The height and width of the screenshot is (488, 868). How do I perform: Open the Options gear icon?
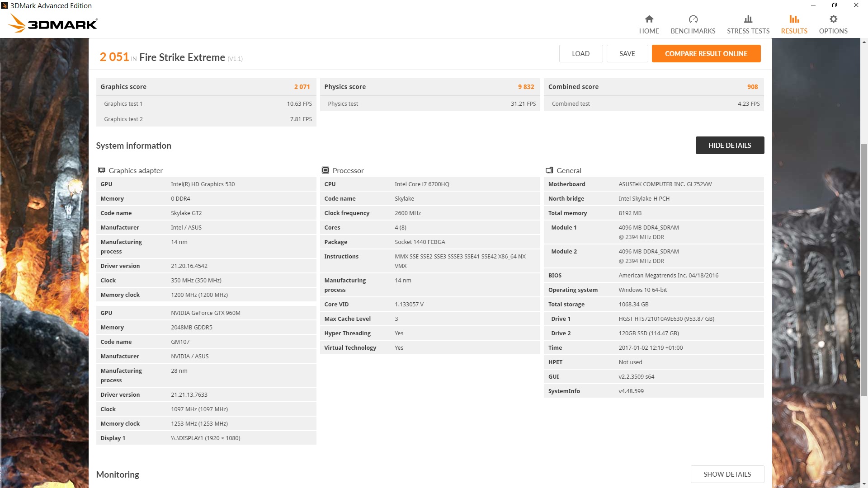pos(833,19)
